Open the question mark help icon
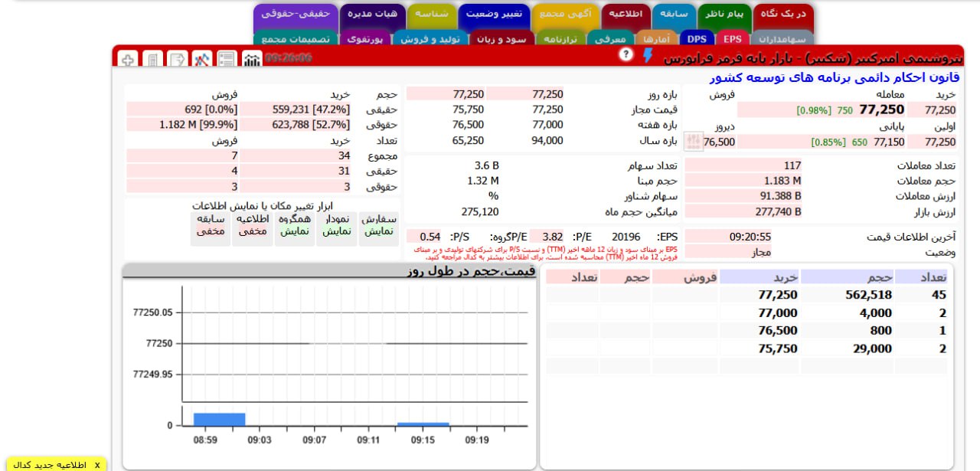Image resolution: width=980 pixels, height=471 pixels. click(x=626, y=54)
